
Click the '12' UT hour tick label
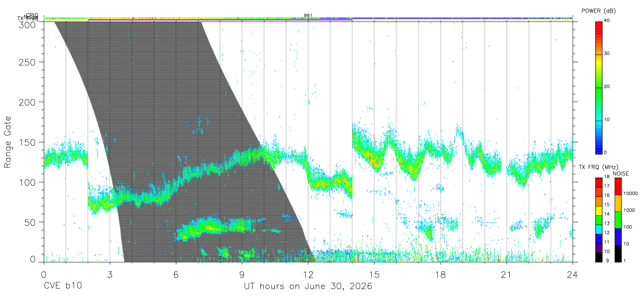pos(308,274)
